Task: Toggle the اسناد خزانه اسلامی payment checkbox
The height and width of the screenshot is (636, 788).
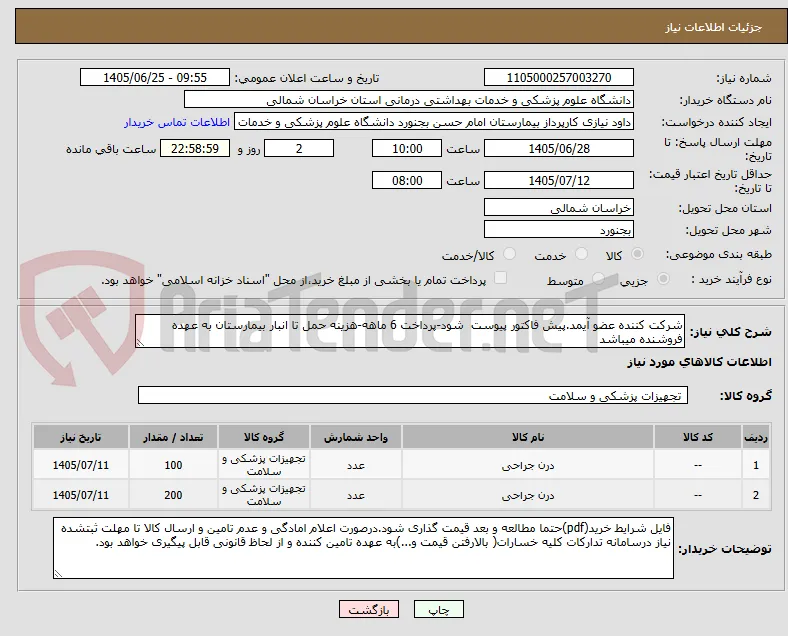Action: (x=501, y=278)
